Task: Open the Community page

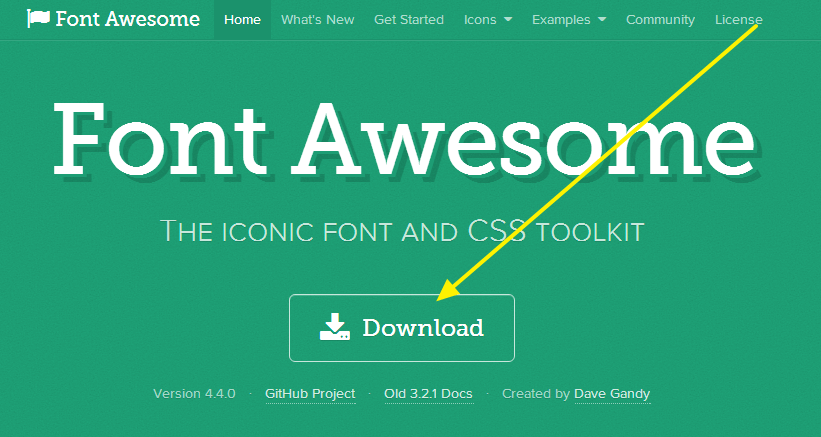Action: pyautogui.click(x=660, y=20)
